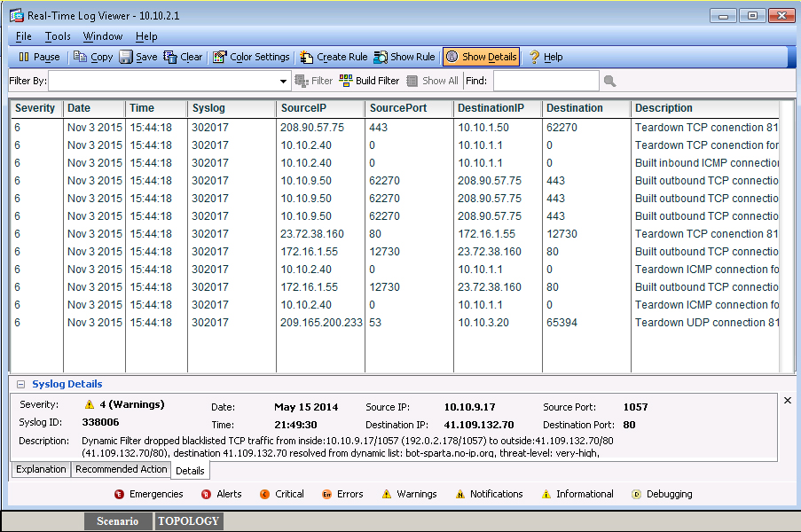Open the Filter By dropdown

click(x=283, y=82)
